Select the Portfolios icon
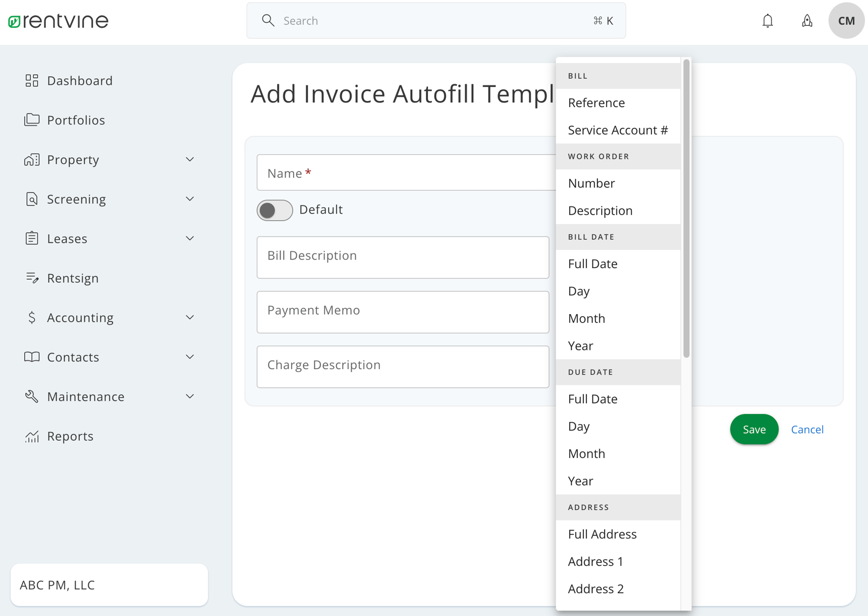 click(31, 120)
